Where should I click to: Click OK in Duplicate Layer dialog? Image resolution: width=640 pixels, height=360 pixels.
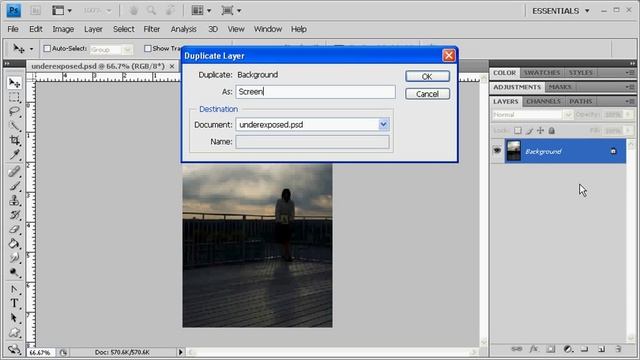tap(427, 76)
